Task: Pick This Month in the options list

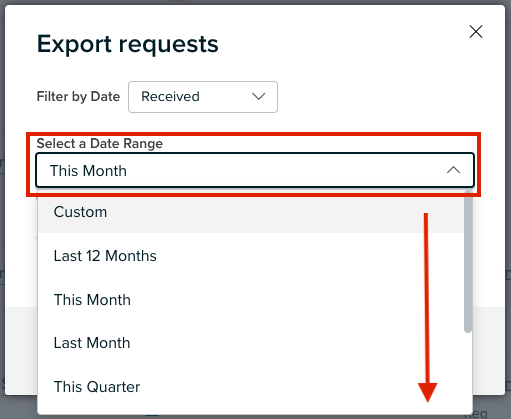Action: pyautogui.click(x=251, y=300)
